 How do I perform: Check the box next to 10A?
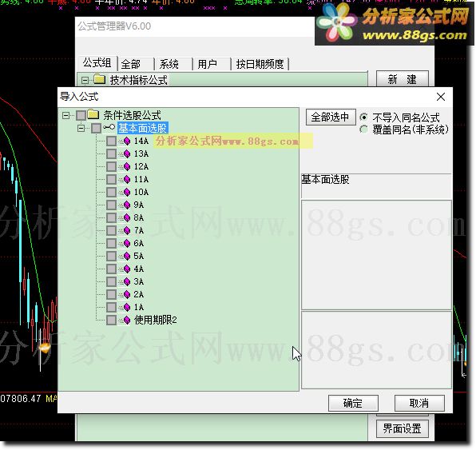click(x=111, y=192)
